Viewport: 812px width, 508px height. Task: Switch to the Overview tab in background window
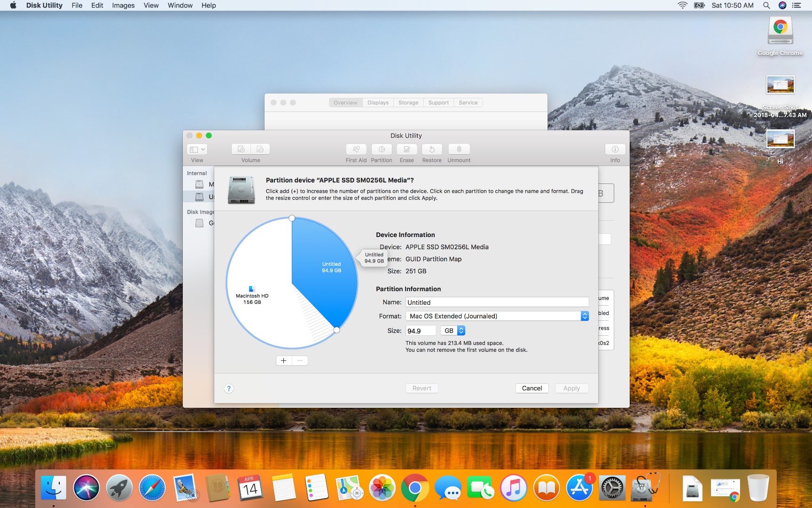(345, 103)
